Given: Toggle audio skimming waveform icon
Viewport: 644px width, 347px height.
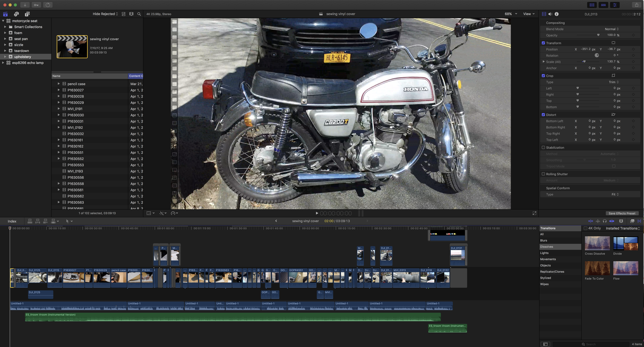Looking at the screenshot, I should [x=598, y=221].
